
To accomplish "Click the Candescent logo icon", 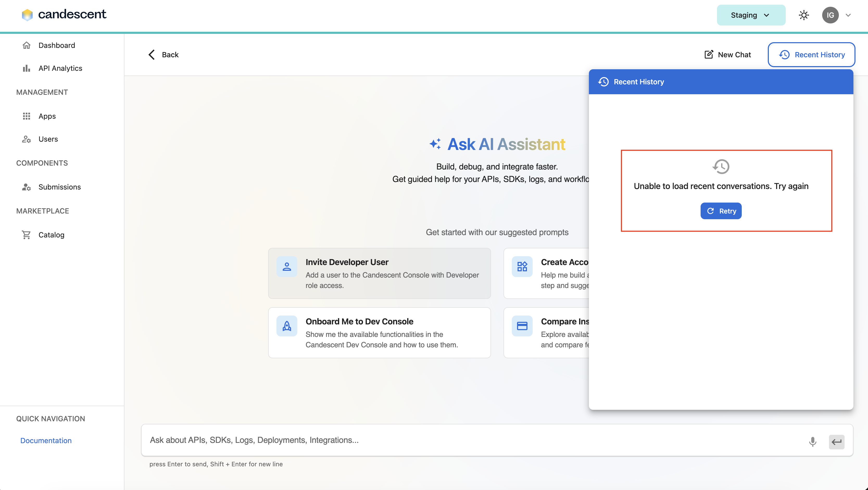I will tap(27, 15).
